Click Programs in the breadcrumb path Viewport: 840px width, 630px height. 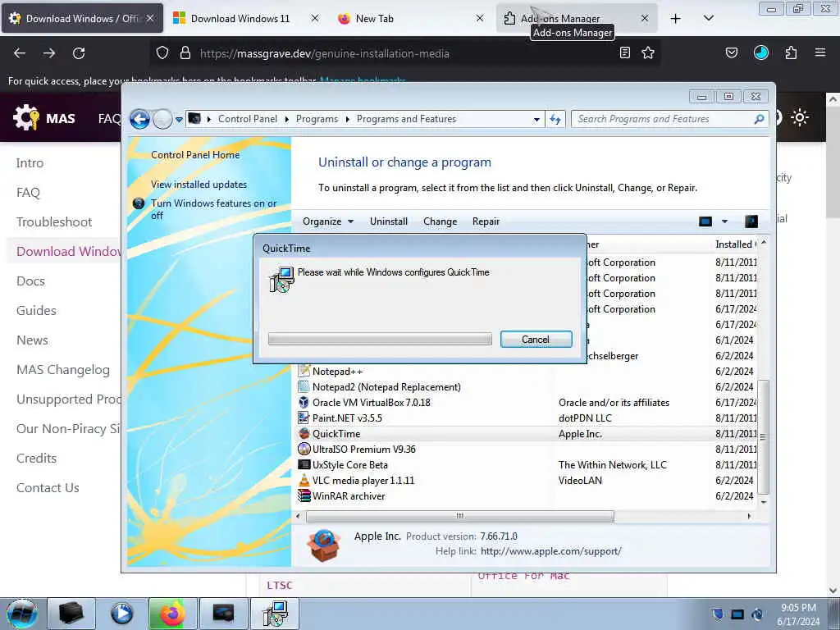click(x=317, y=119)
